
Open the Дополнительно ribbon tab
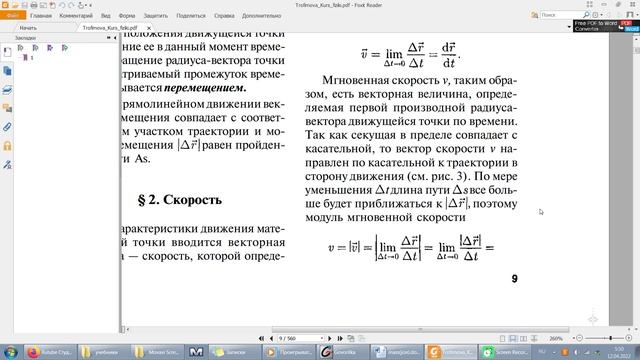click(x=262, y=16)
